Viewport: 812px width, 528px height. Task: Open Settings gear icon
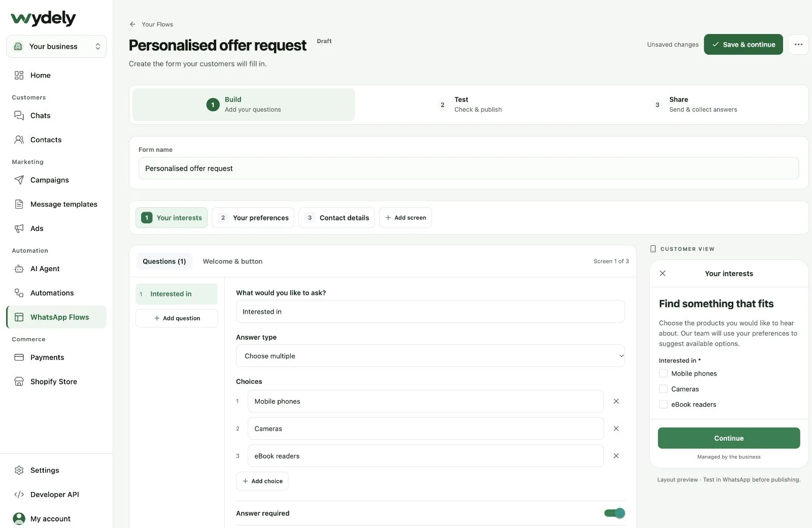click(19, 470)
